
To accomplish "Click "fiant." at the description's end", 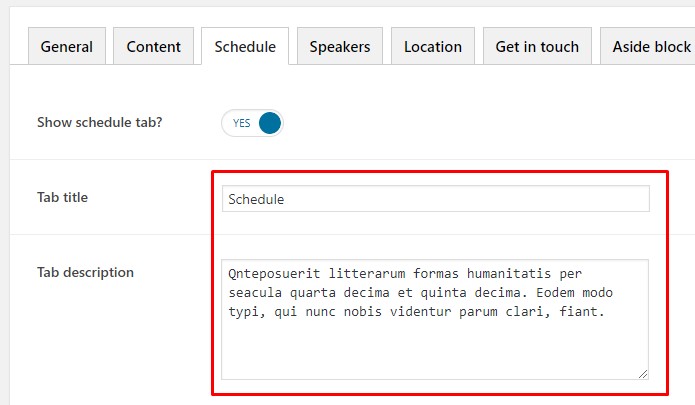I will point(585,311).
